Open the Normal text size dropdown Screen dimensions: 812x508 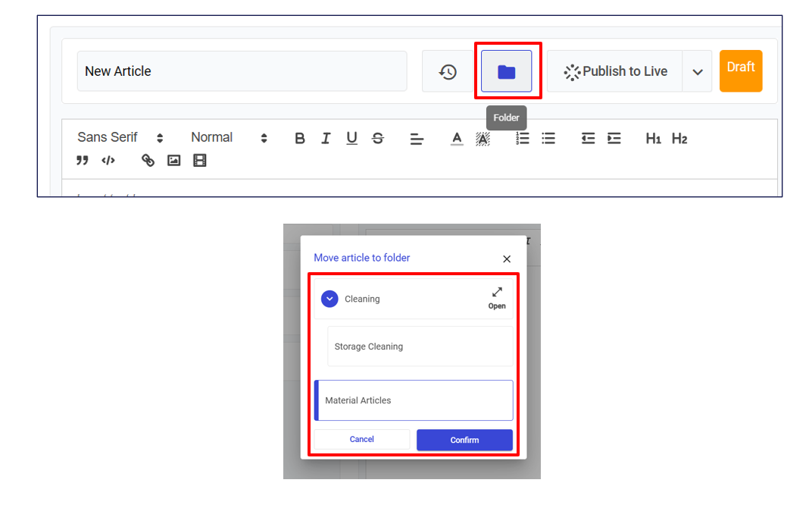click(x=229, y=137)
